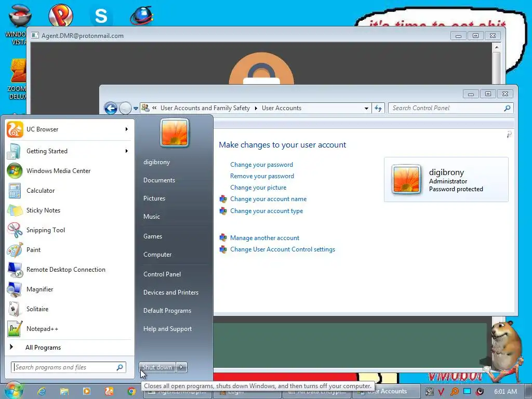Open address bar history dropdown
The height and width of the screenshot is (399, 532).
coord(366,108)
